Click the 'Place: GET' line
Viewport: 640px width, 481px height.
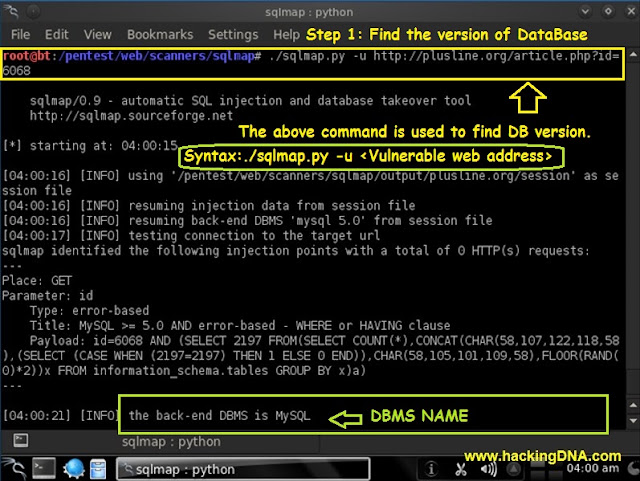click(37, 281)
